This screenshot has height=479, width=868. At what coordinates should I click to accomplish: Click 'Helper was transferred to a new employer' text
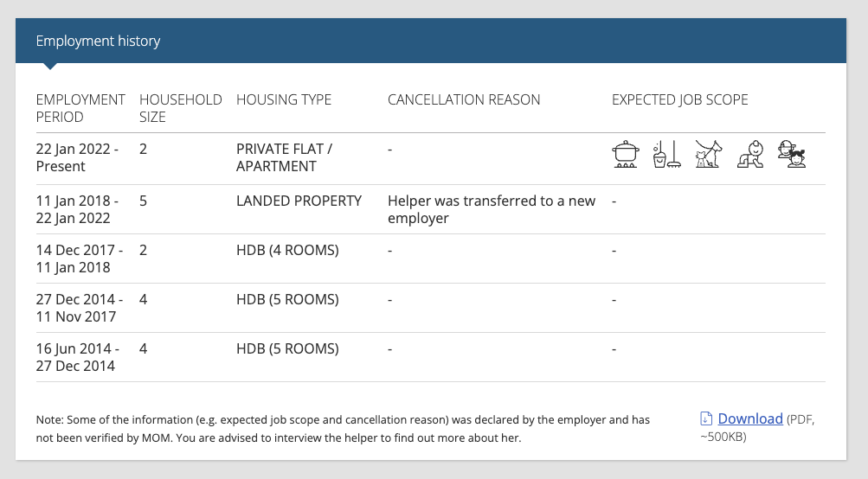(492, 209)
